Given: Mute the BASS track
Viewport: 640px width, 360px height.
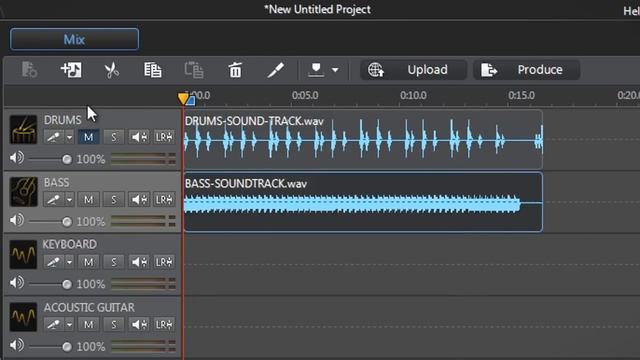Looking at the screenshot, I should (88, 200).
